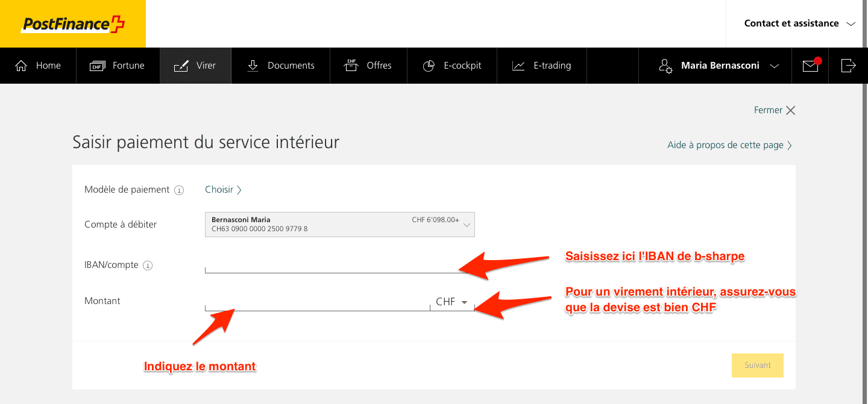Open the CHF currency dropdown
This screenshot has width=868, height=404.
click(x=452, y=302)
